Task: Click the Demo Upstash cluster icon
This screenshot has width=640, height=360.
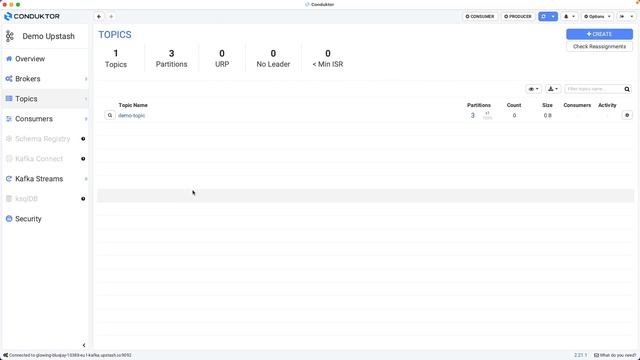Action: coord(10,36)
